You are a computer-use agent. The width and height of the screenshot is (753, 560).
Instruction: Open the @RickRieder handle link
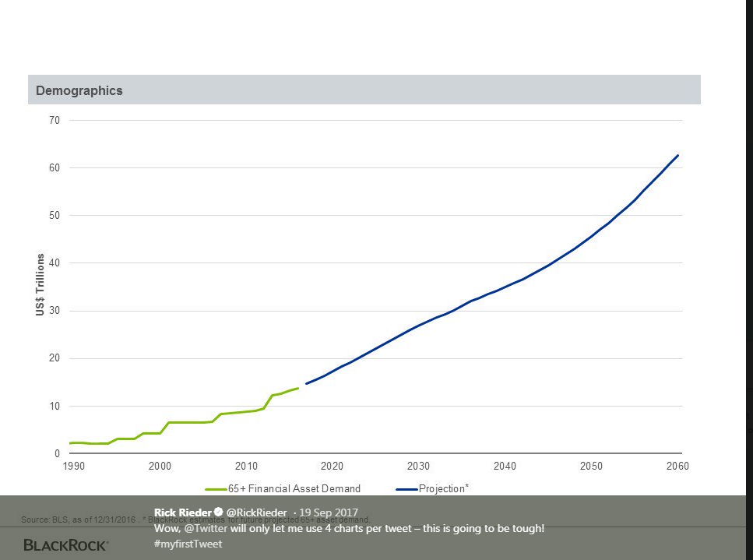256,512
